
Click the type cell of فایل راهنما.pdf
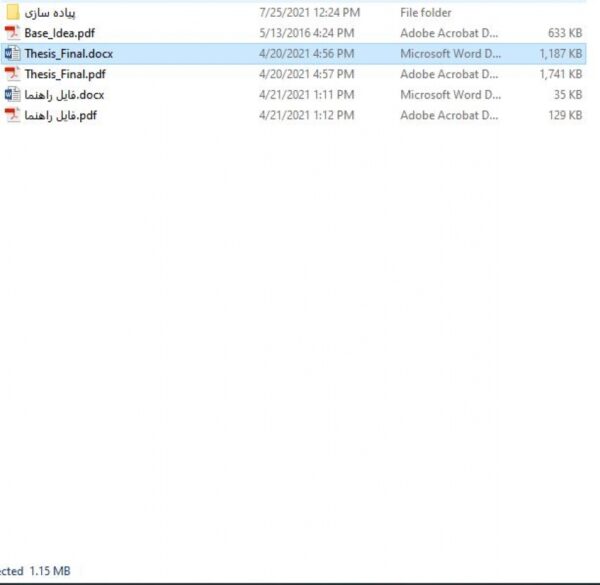tap(449, 116)
